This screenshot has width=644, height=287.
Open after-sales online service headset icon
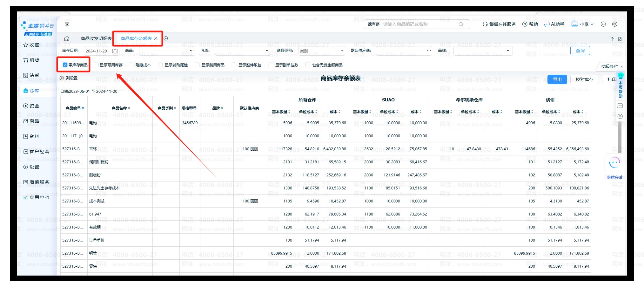click(485, 24)
